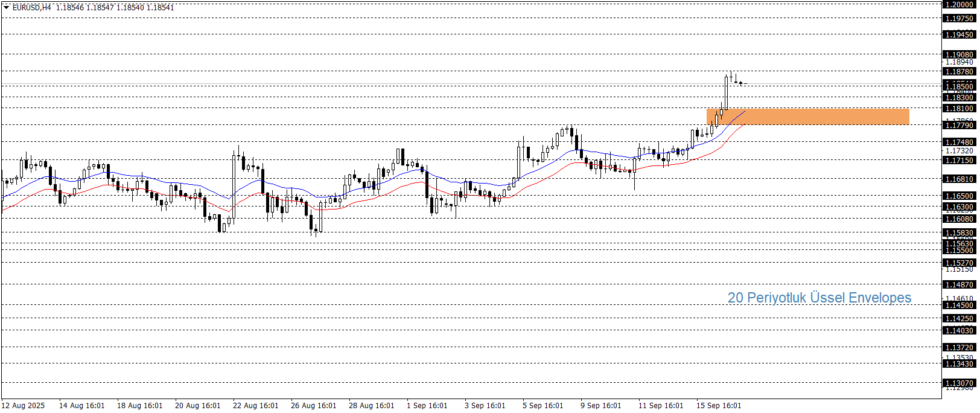Screen dimensions: 980x413
Task: Click the EURUSD,H4 chart title text
Action: [31, 8]
